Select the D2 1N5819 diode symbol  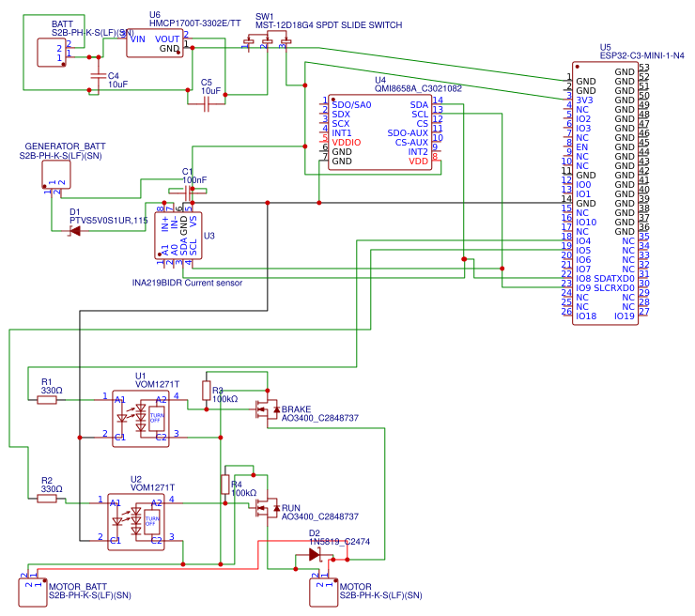coord(315,554)
